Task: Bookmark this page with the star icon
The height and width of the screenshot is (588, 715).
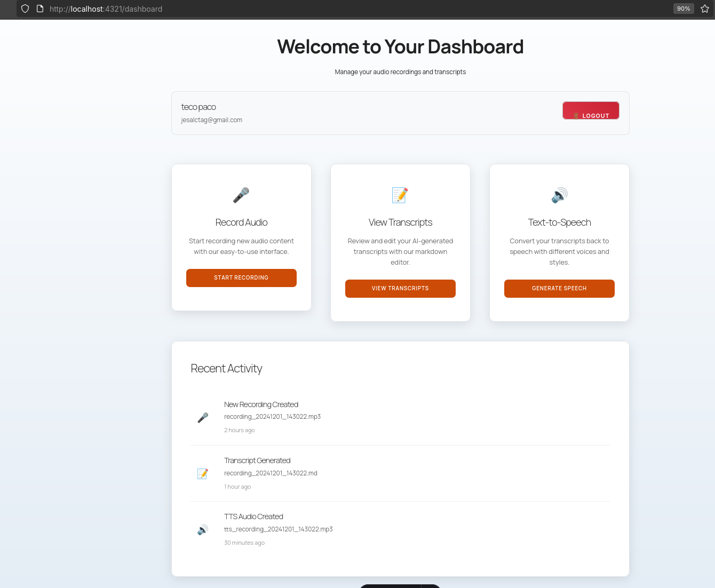Action: coord(705,9)
